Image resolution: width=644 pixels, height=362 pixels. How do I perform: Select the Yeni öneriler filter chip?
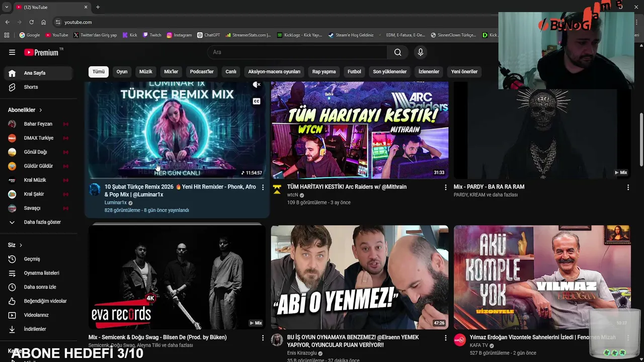[x=464, y=71]
